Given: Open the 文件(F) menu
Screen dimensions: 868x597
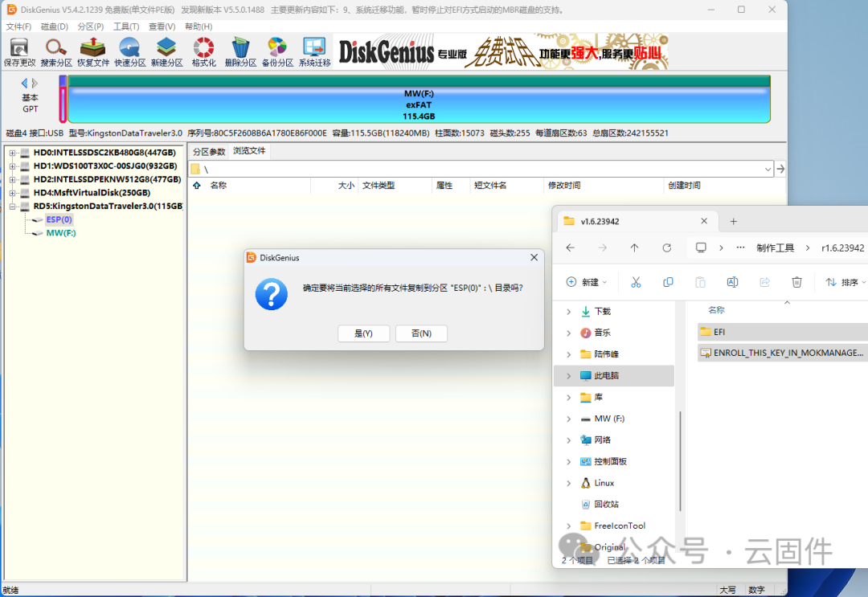Looking at the screenshot, I should coord(18,27).
